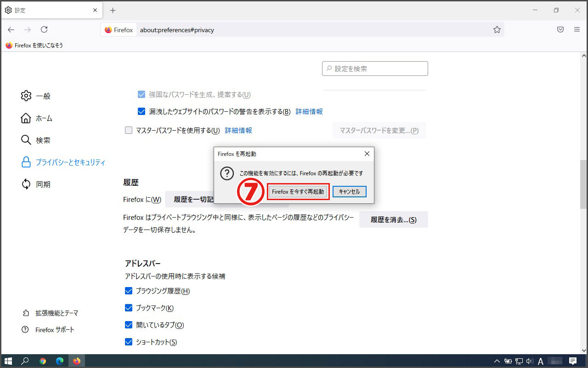Open Windows taskbar search
Screen dimensions: 588x368
(25, 361)
